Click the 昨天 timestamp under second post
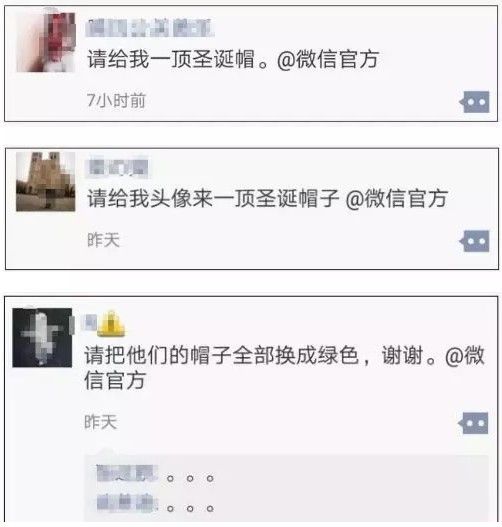This screenshot has width=502, height=527. [x=103, y=240]
